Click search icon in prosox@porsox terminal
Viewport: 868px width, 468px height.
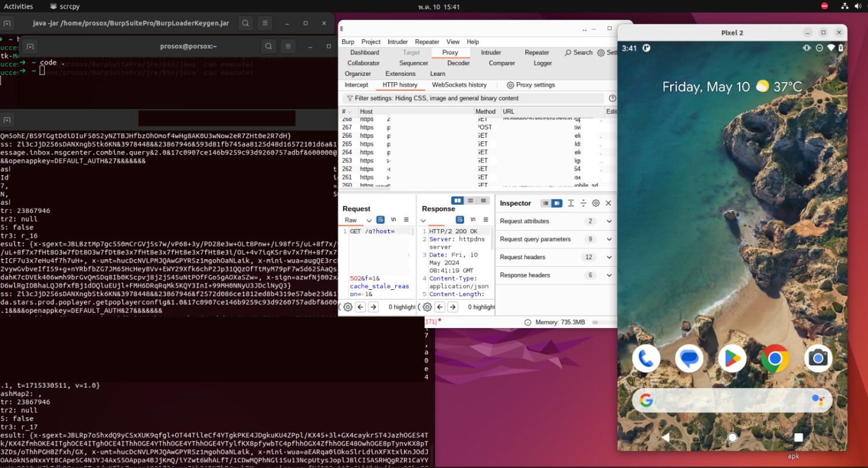point(269,46)
